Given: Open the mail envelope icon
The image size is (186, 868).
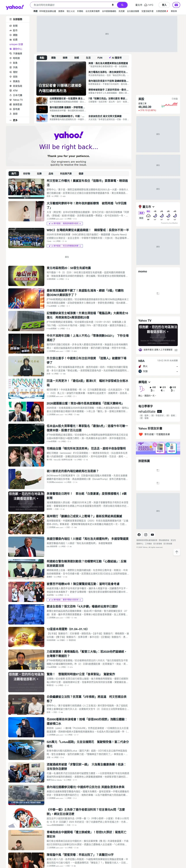Looking at the screenshot, I should tap(176, 5).
